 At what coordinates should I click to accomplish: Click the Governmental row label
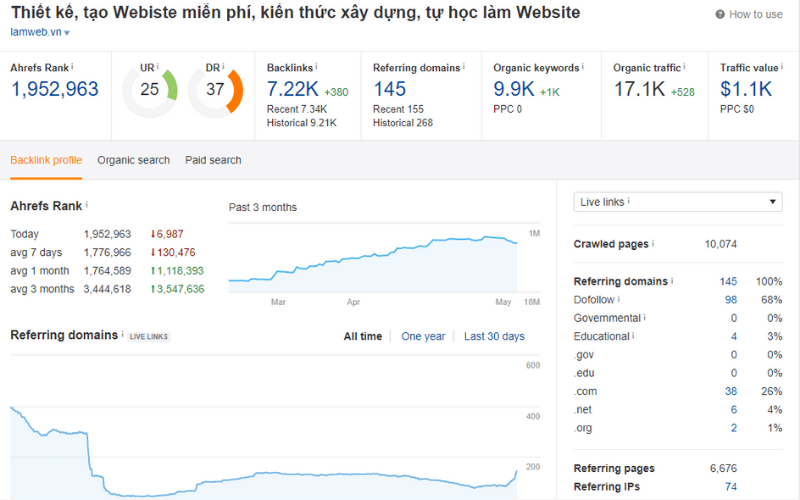(607, 318)
